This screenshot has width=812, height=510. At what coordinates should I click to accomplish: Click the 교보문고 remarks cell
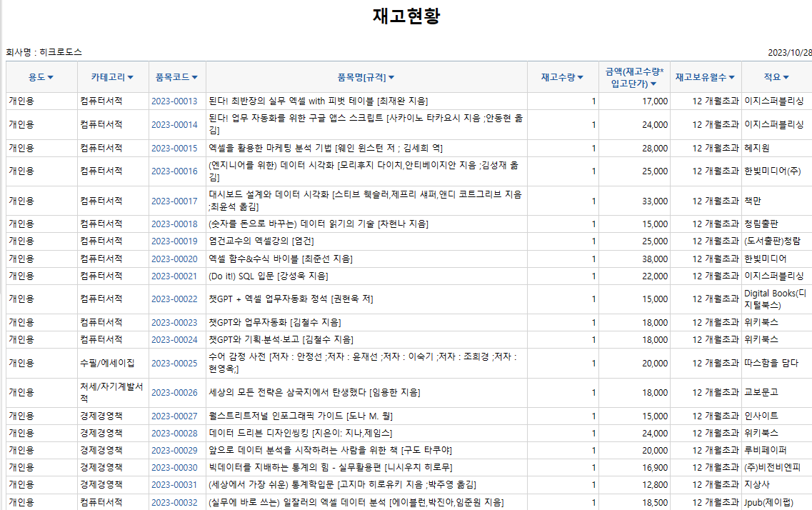click(777, 393)
